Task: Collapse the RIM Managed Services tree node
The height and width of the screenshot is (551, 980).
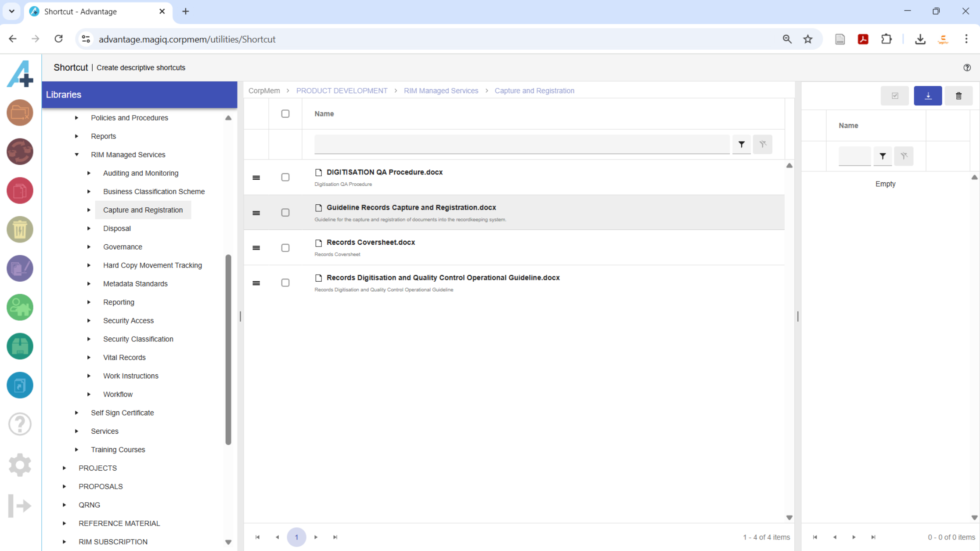Action: (x=76, y=154)
